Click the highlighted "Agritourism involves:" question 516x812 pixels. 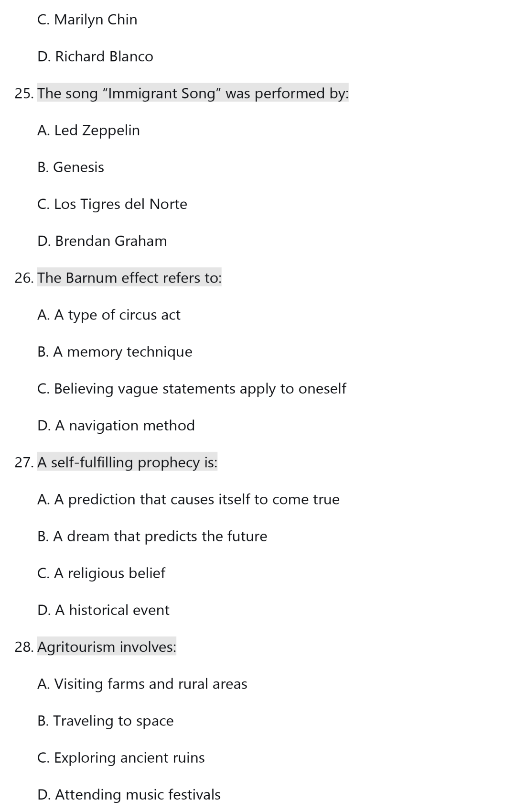(107, 647)
